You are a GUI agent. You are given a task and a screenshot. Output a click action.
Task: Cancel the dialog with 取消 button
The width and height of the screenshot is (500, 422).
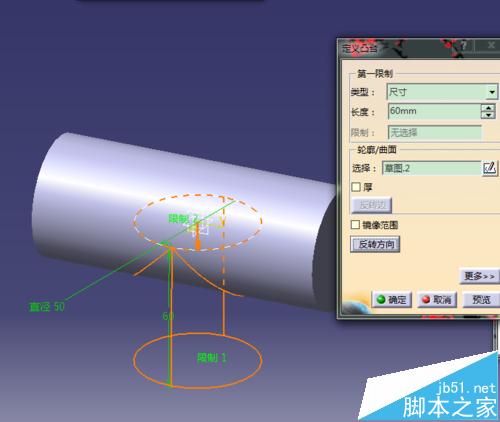pyautogui.click(x=437, y=300)
